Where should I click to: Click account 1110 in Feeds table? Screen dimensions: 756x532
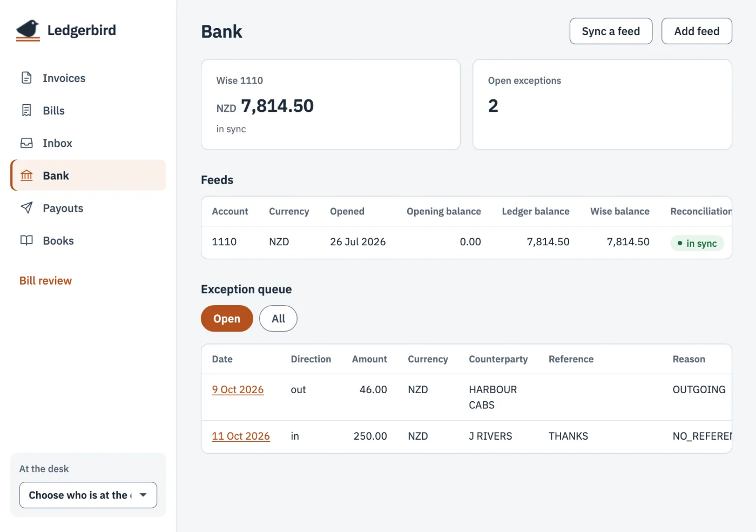[x=224, y=242]
